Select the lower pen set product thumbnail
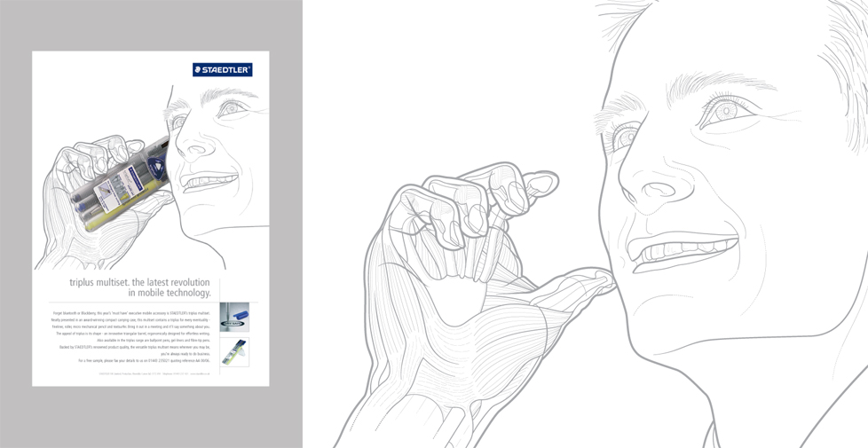This screenshot has height=448, width=868. [234, 351]
